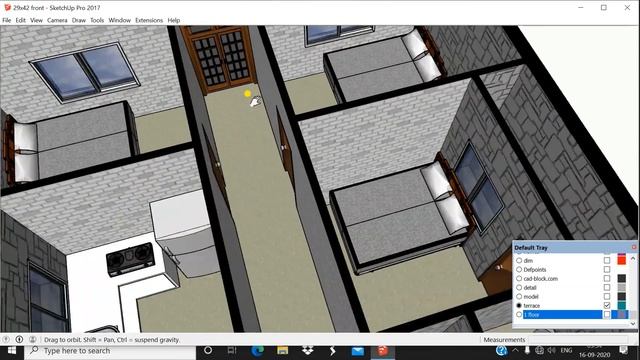Toggle visibility checkbox for model layer

coord(607,296)
